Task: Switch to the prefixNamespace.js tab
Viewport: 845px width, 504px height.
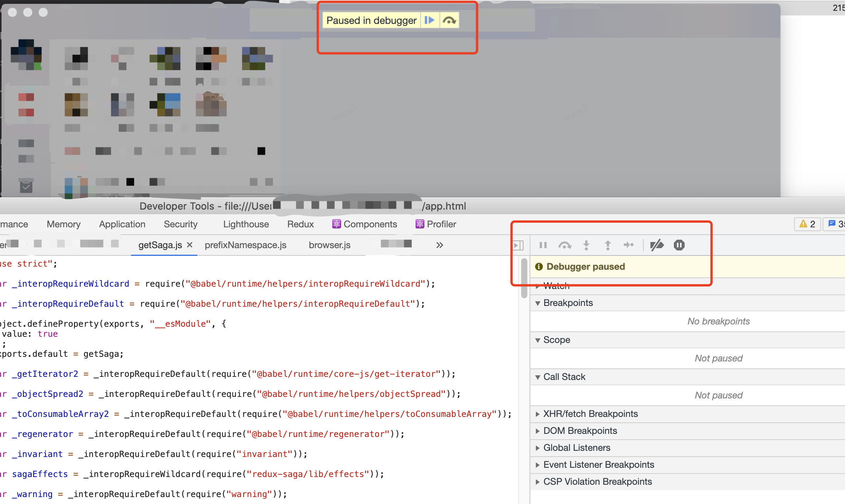Action: pyautogui.click(x=246, y=245)
